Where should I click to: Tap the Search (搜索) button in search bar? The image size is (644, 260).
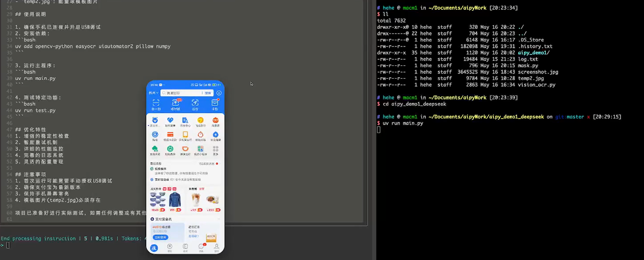tap(208, 93)
